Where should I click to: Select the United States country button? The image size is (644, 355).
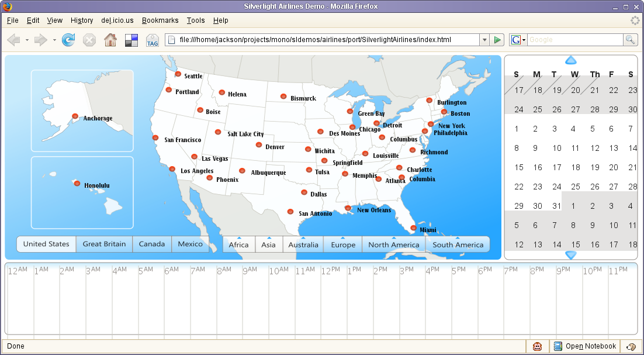coord(46,244)
